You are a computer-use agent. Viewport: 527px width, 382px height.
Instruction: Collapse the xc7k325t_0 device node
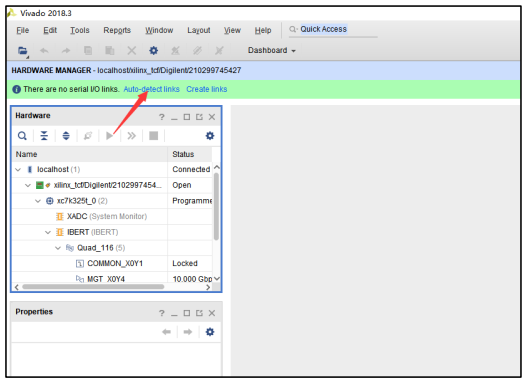pyautogui.click(x=38, y=201)
